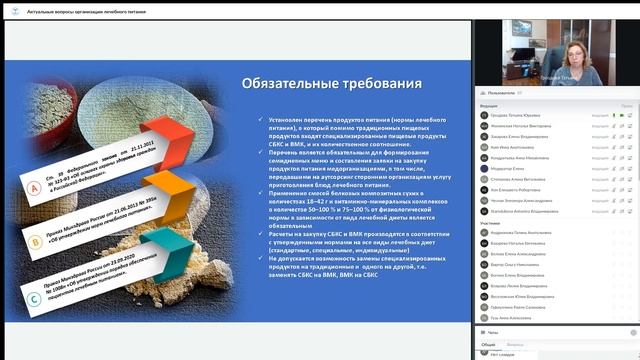The image size is (640, 360).
Task: Click the camera icon in the Алина Витальевна row
Action: pos(622,179)
